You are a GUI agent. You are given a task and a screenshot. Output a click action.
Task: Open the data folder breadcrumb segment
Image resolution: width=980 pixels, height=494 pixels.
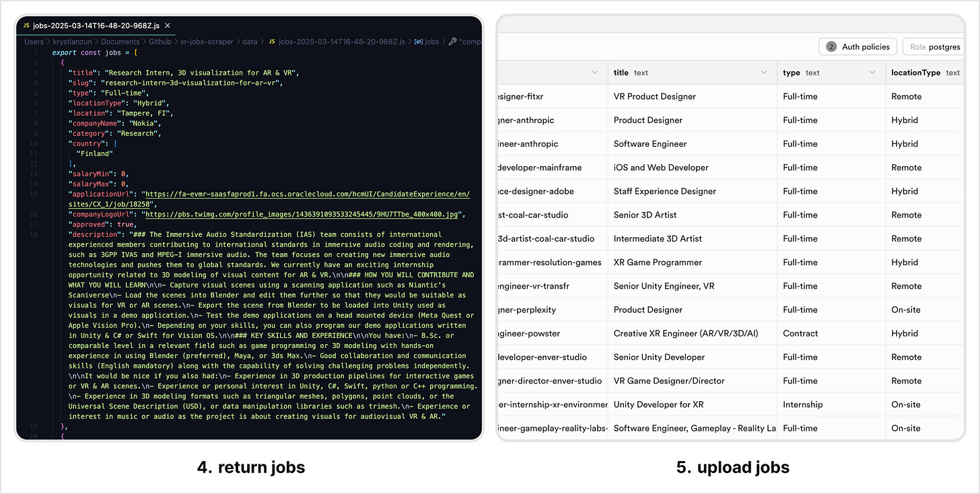[x=250, y=42]
